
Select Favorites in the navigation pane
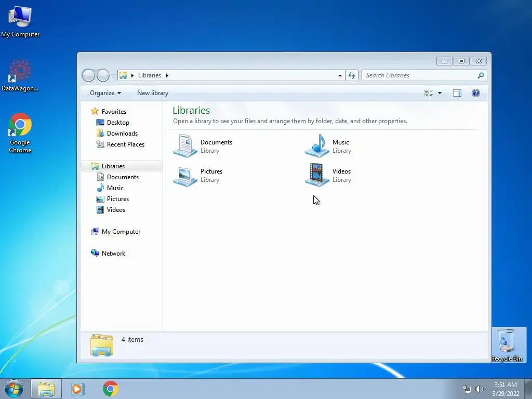click(114, 112)
